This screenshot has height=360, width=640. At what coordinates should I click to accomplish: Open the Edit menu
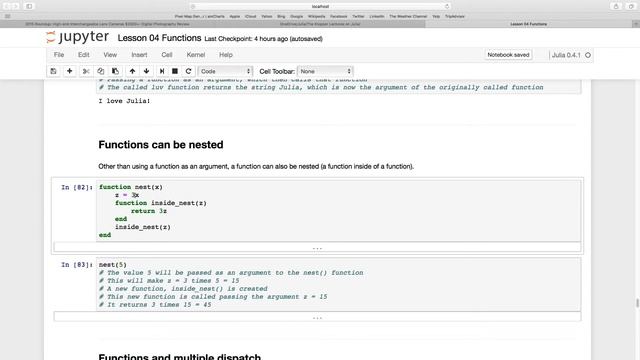pos(84,55)
